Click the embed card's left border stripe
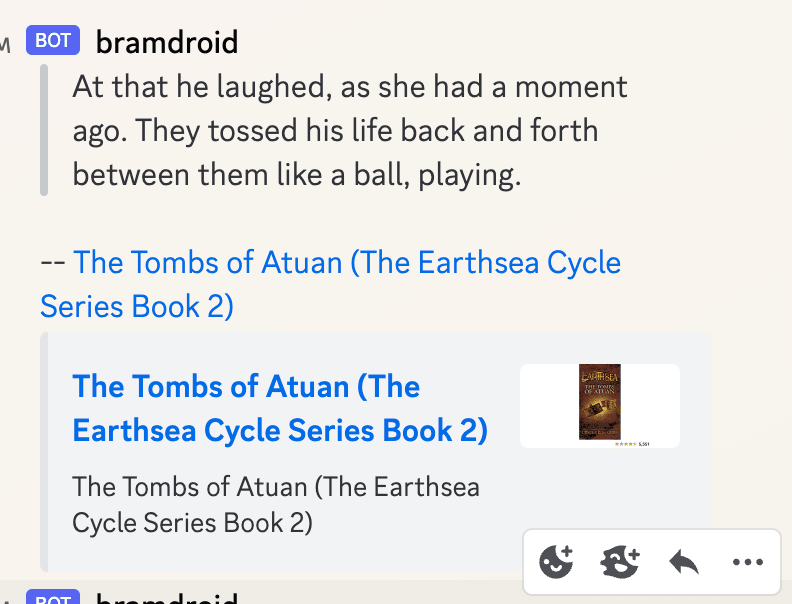Viewport: 792px width, 604px height. [43, 452]
